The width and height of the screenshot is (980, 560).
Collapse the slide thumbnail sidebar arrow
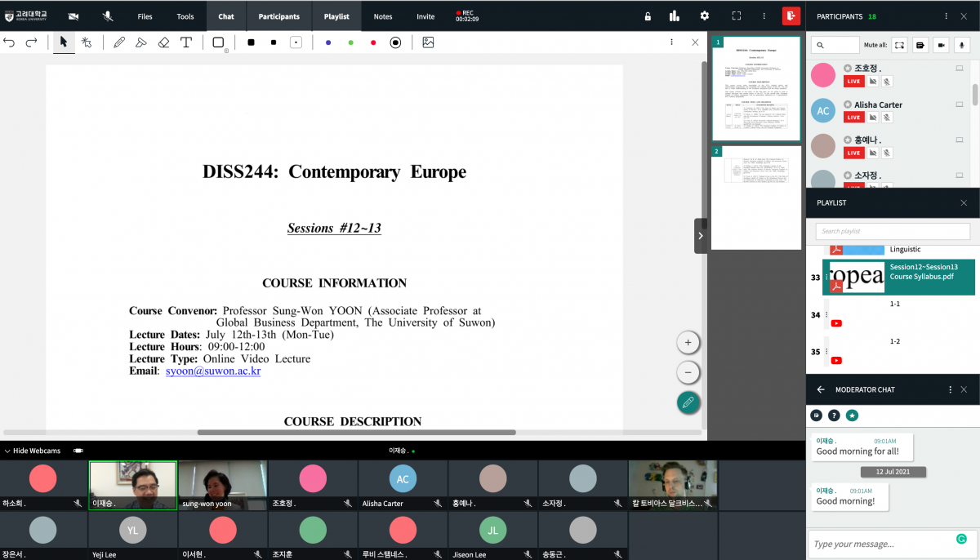coord(700,236)
